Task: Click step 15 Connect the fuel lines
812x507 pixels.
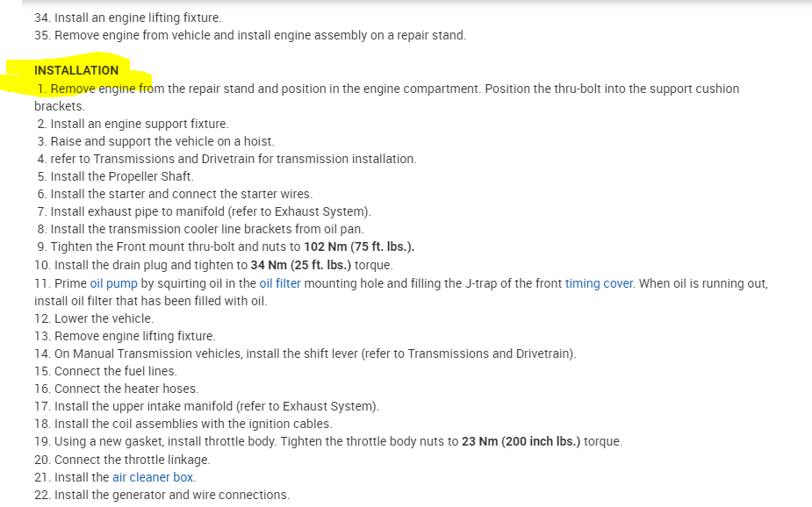Action: 107,371
